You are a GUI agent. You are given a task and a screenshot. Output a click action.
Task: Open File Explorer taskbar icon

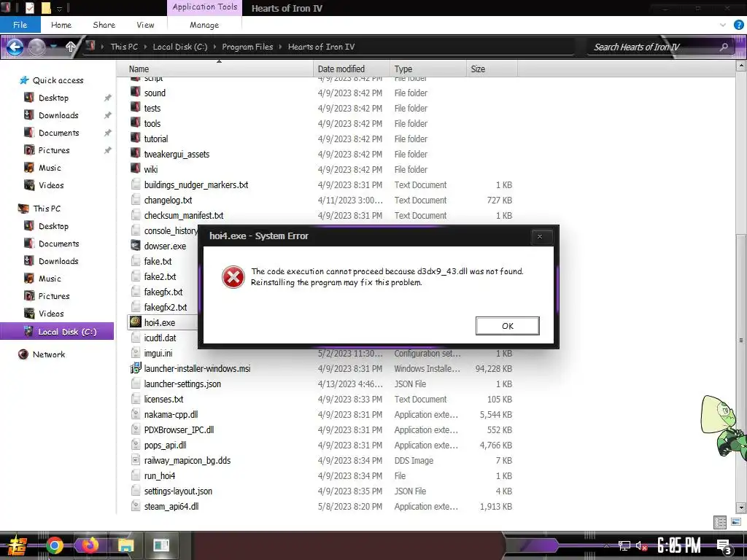[x=125, y=545]
